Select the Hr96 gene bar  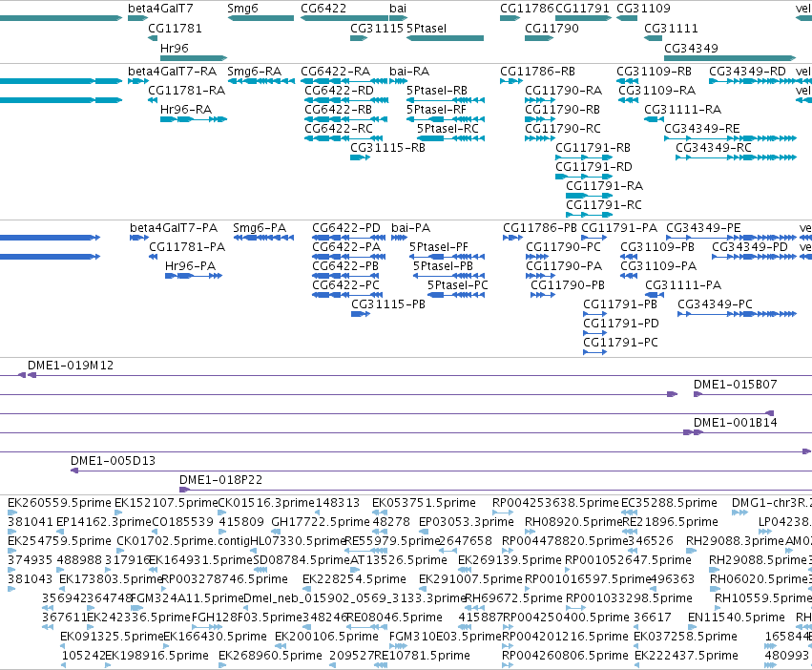pos(194,58)
